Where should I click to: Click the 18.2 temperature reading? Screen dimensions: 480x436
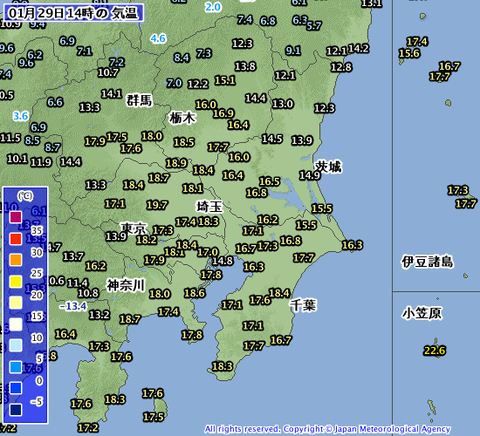pos(146,239)
